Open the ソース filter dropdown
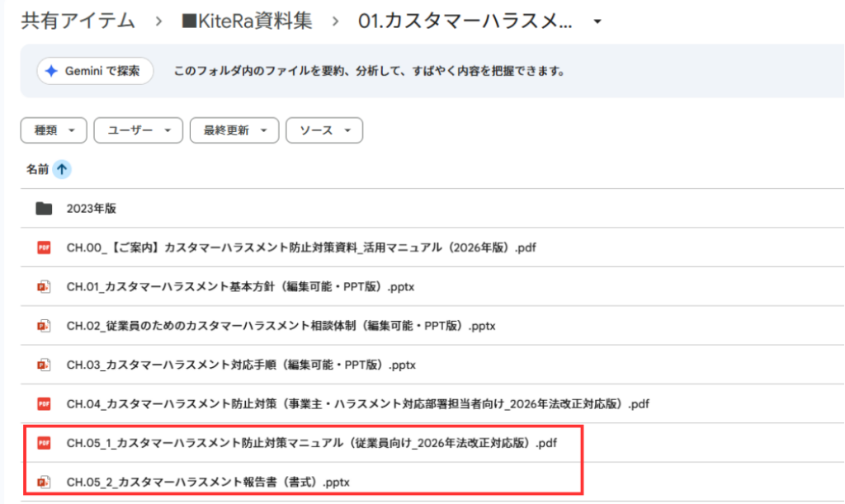Image resolution: width=845 pixels, height=504 pixels. [x=323, y=130]
